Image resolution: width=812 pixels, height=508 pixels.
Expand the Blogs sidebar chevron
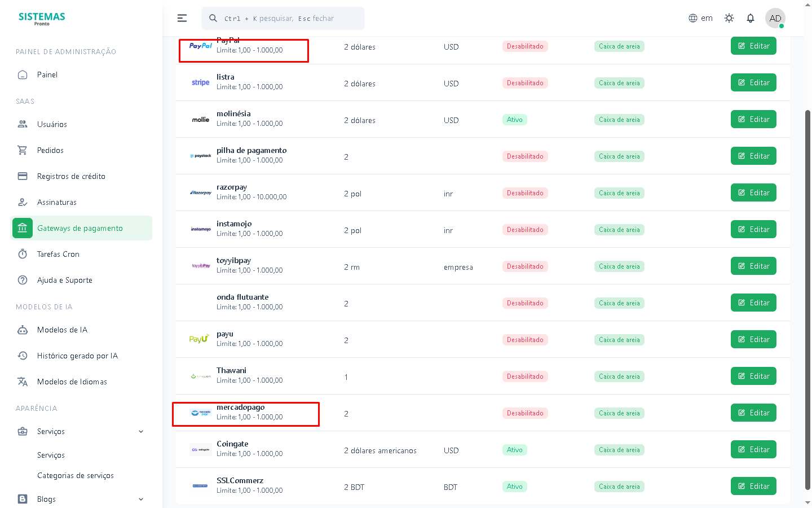tap(141, 499)
